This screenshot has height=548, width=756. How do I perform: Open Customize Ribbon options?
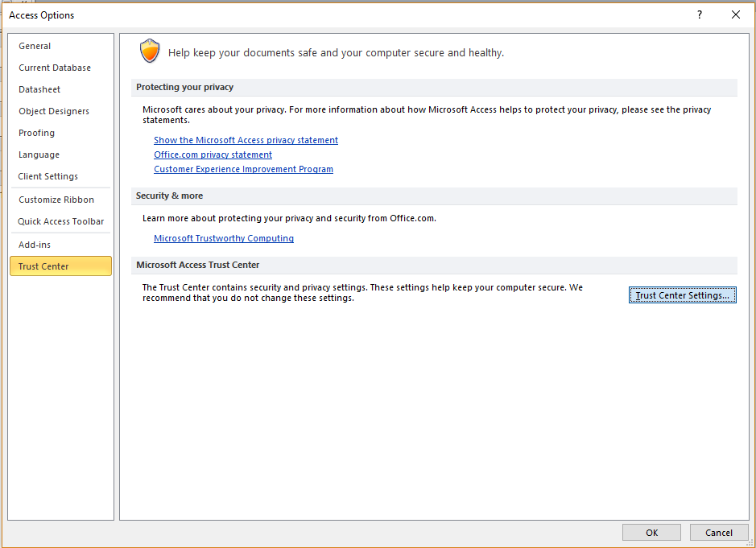(60, 200)
